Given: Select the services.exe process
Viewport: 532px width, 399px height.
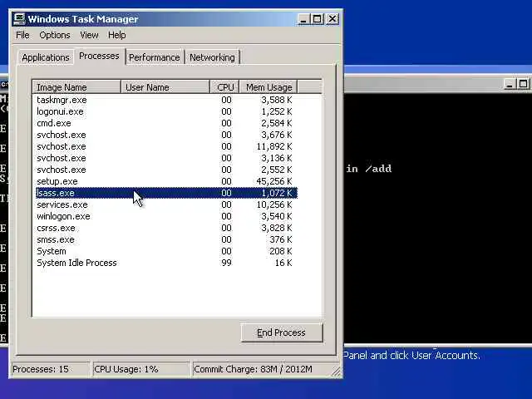Looking at the screenshot, I should click(166, 204).
